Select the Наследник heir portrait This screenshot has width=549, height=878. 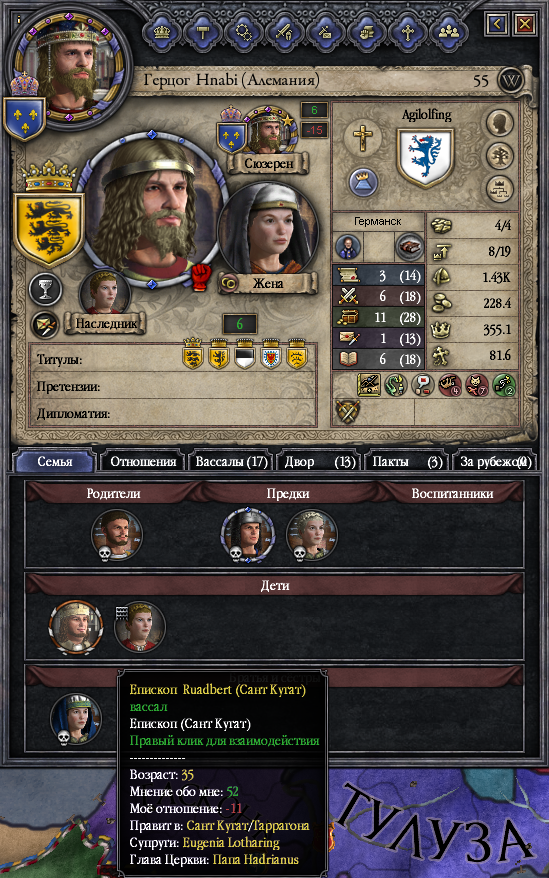pos(105,291)
